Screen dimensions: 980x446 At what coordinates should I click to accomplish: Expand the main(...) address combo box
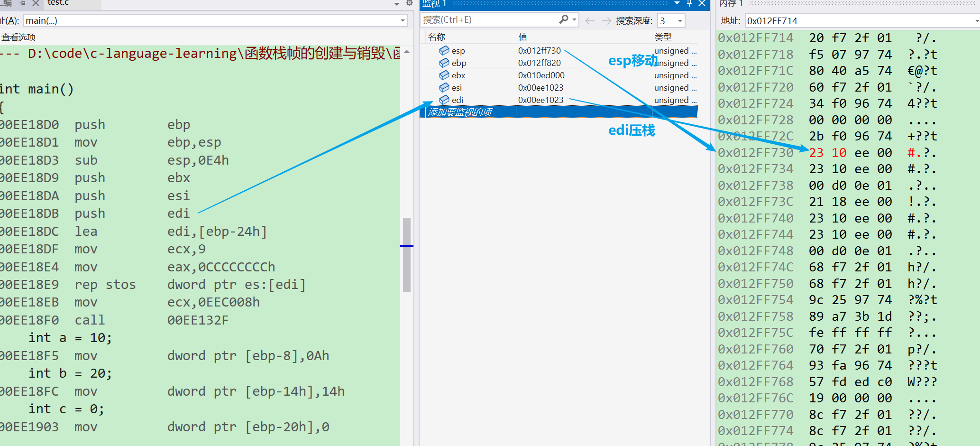[403, 20]
